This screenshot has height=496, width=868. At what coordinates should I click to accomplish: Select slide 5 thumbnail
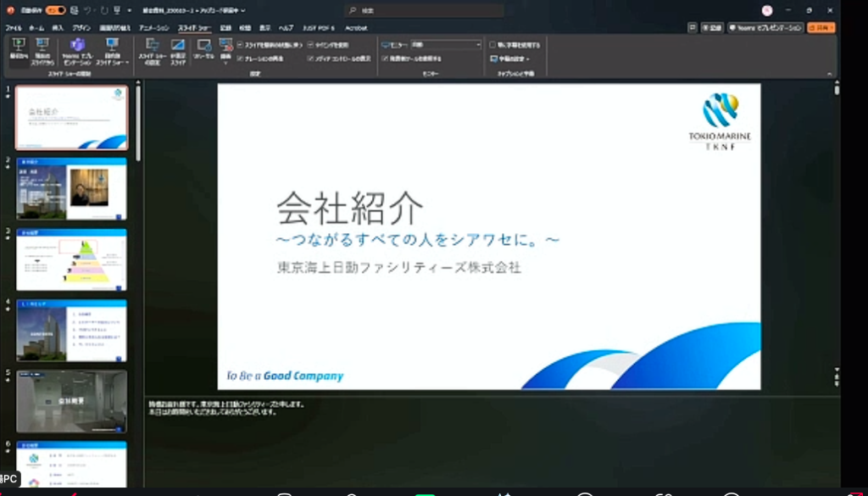click(72, 401)
